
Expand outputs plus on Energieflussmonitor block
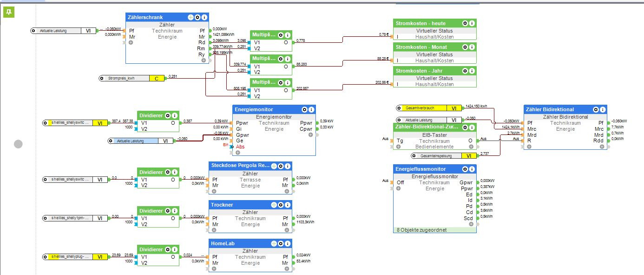click(471, 224)
